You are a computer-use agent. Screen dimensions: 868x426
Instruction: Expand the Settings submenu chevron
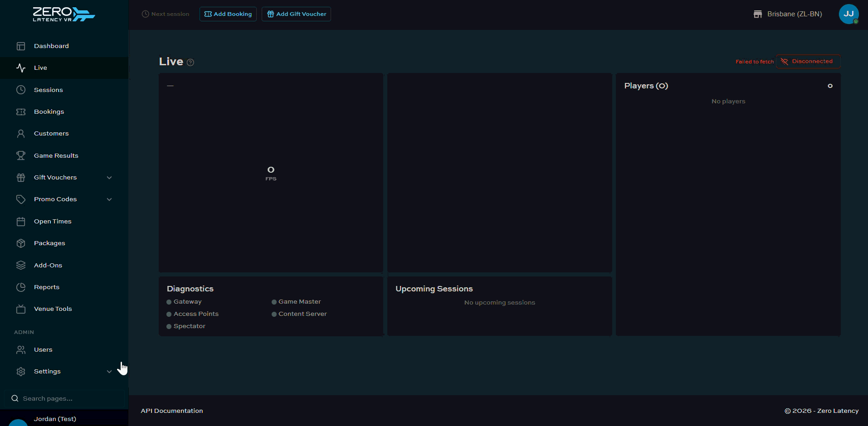(x=109, y=372)
